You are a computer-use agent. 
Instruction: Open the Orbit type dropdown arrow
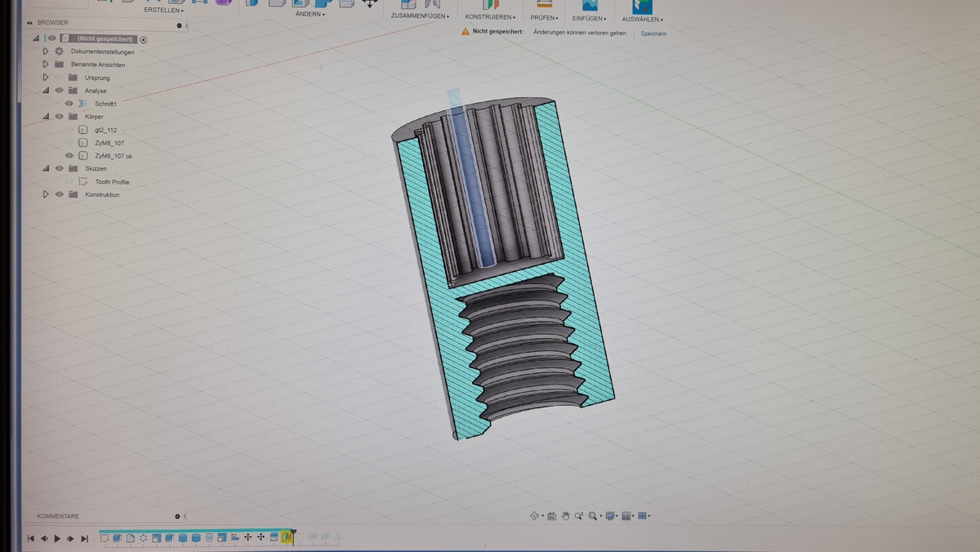coord(542,516)
